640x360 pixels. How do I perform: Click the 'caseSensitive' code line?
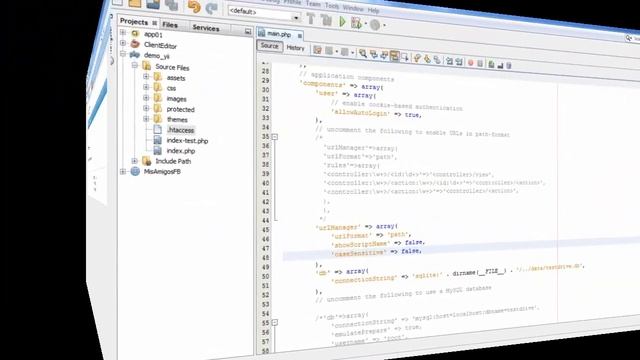(x=377, y=252)
